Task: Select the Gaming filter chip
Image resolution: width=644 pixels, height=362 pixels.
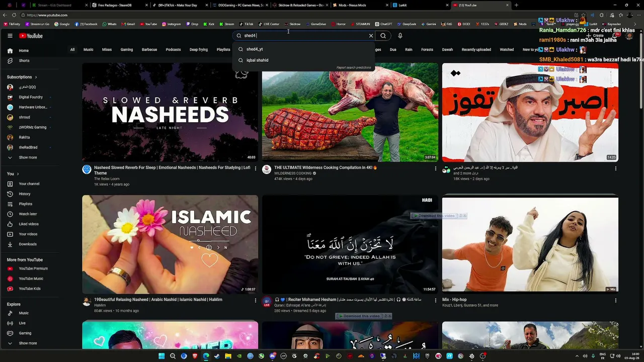Action: pyautogui.click(x=127, y=50)
